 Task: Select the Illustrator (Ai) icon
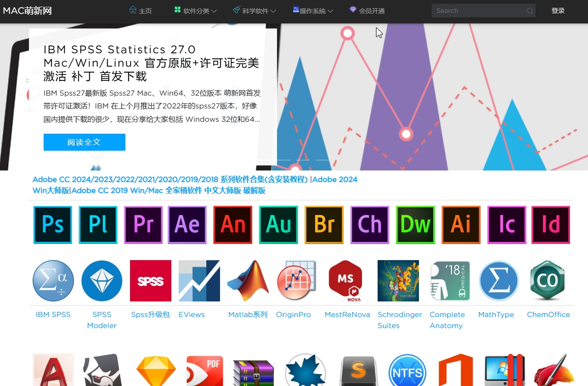[x=461, y=225]
